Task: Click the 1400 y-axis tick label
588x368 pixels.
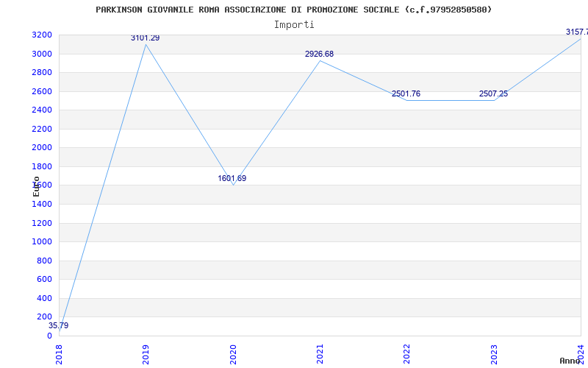Action: 42,205
